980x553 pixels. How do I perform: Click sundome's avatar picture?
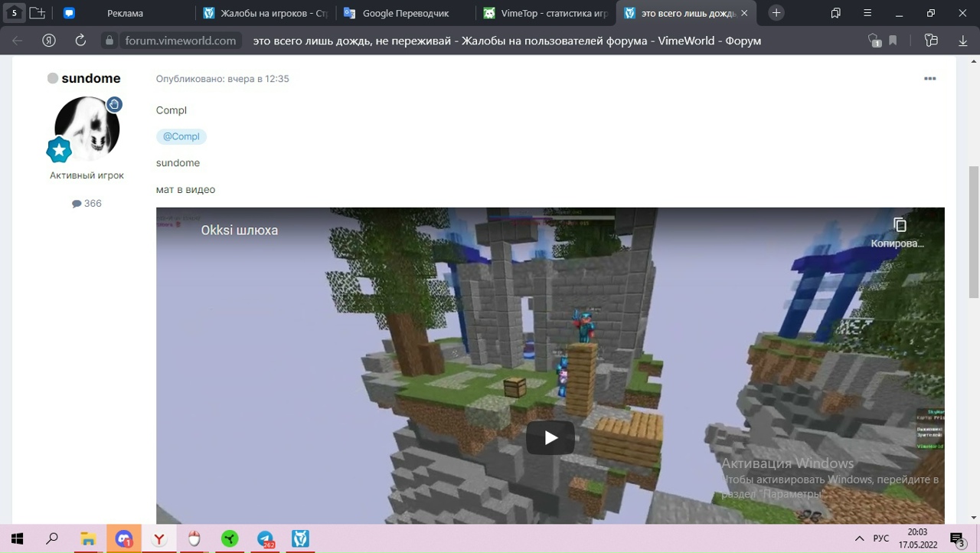click(87, 128)
